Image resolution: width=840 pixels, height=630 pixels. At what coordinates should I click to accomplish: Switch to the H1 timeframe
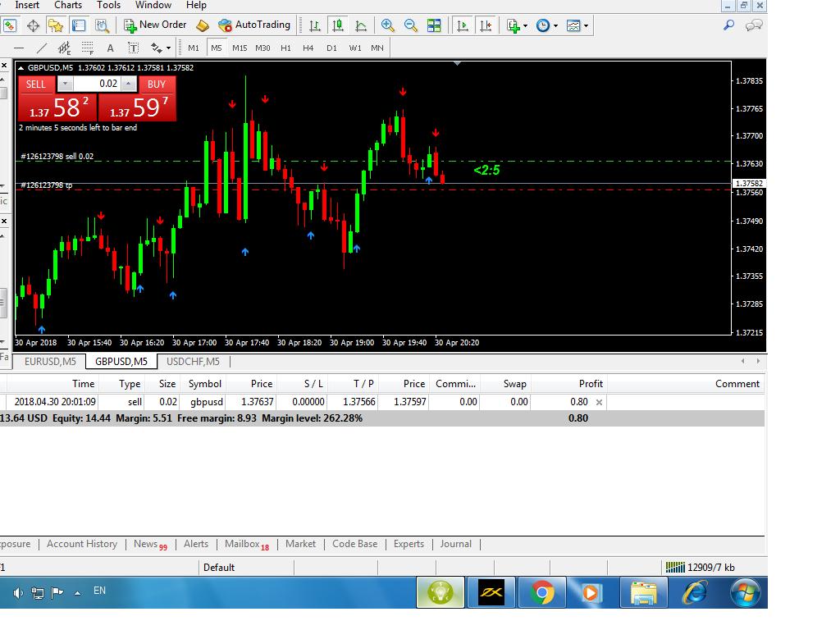[285, 48]
